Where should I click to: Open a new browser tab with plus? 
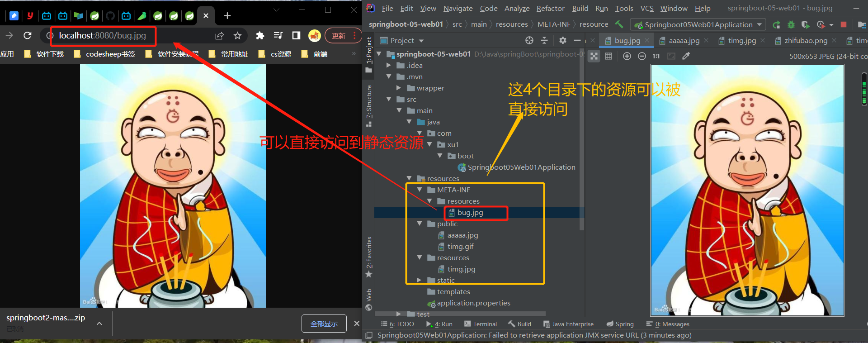click(227, 16)
